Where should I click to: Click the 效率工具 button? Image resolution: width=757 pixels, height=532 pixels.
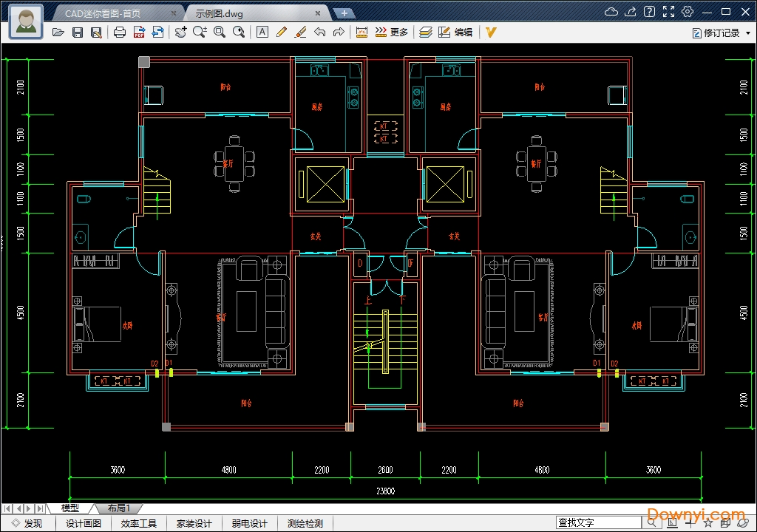click(x=139, y=524)
